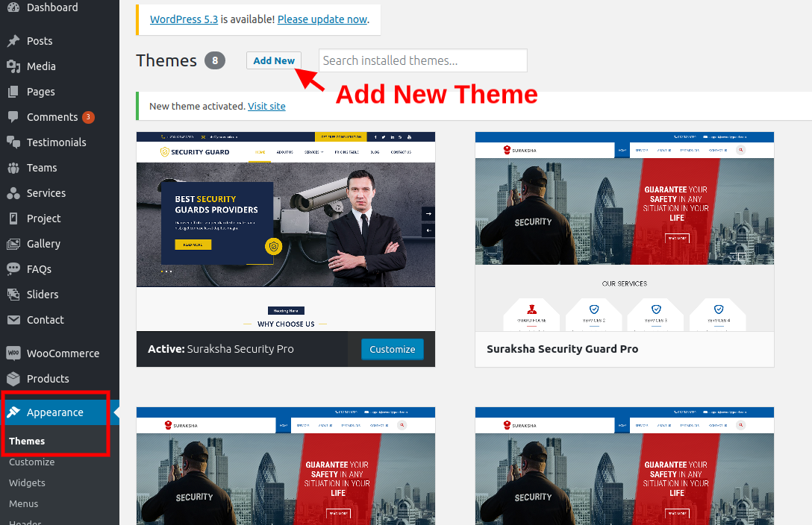Viewport: 812px width, 525px height.
Task: Open the Customize submenu item
Action: click(x=31, y=462)
